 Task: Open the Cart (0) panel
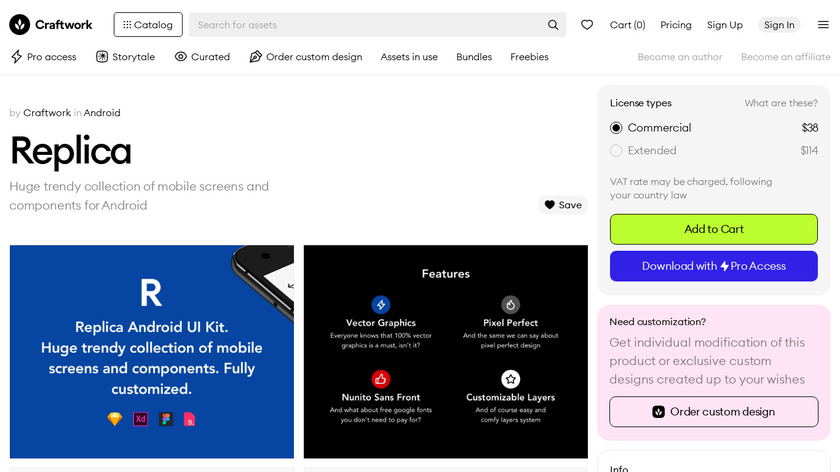627,25
